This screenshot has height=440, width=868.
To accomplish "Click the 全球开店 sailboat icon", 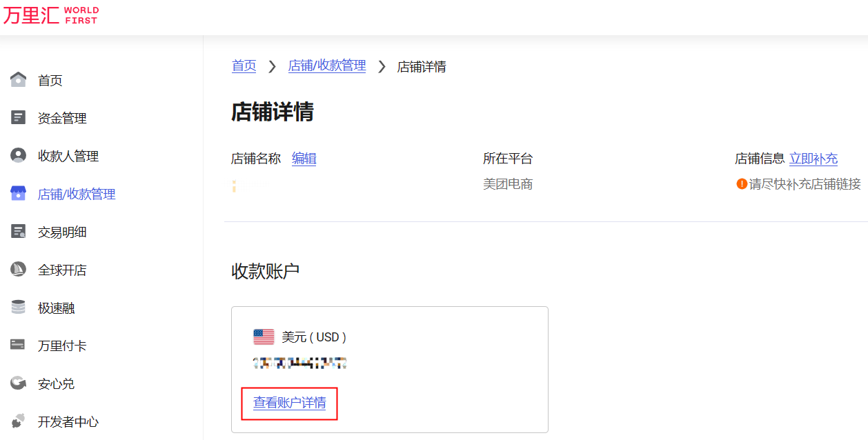I will coord(18,269).
